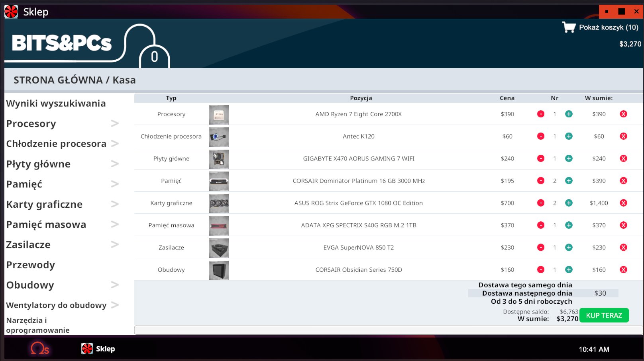This screenshot has width=644, height=361.
Task: Remove CORSAIR Obsidian 750D from cart
Action: pyautogui.click(x=624, y=270)
